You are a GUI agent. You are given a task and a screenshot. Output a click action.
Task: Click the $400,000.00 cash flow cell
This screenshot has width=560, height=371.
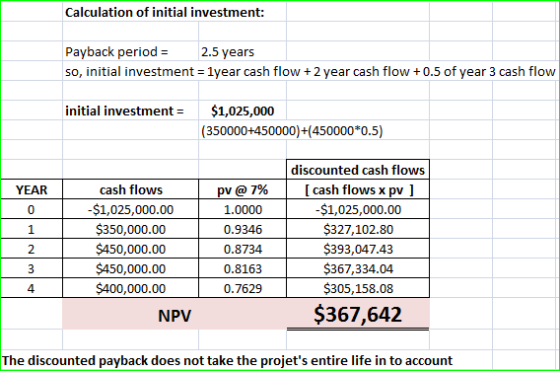point(131,288)
